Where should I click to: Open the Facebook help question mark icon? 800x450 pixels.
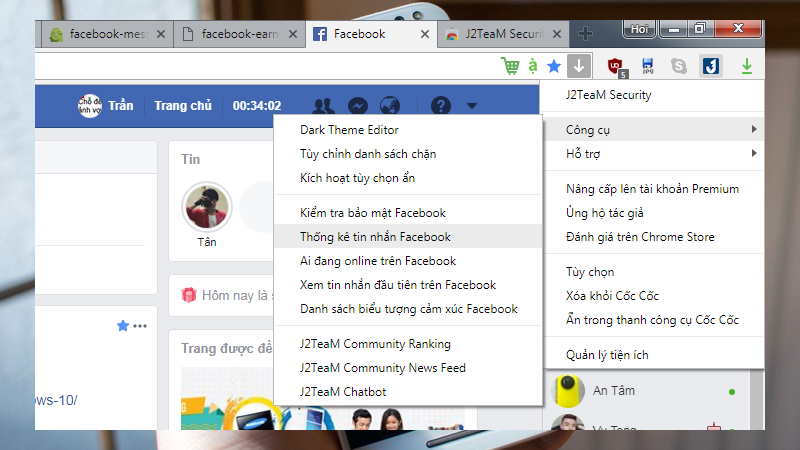click(440, 105)
